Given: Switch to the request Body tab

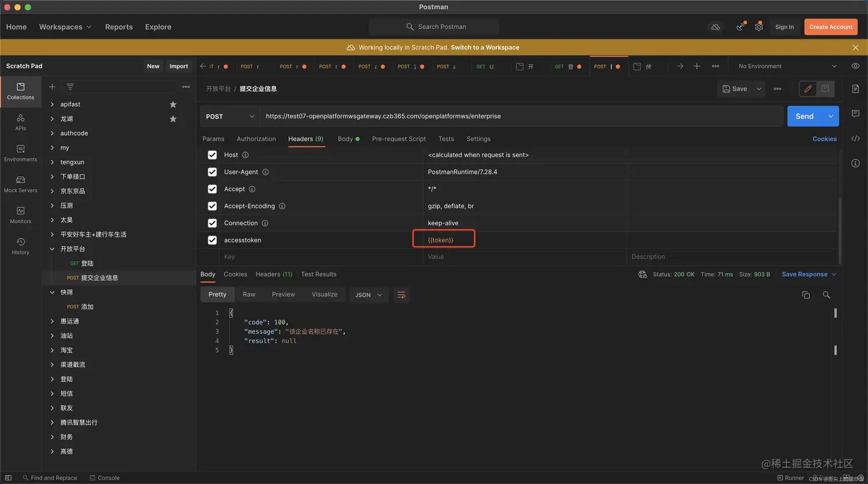Looking at the screenshot, I should pyautogui.click(x=348, y=139).
